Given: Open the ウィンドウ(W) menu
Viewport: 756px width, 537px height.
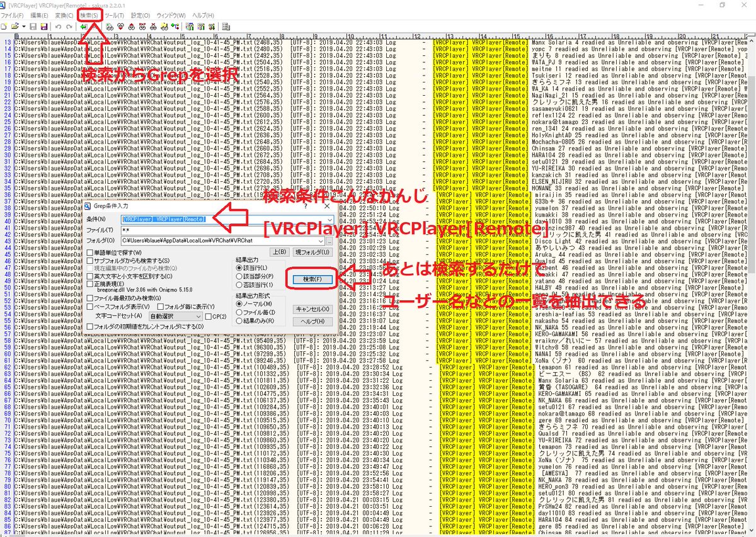Looking at the screenshot, I should click(x=171, y=14).
